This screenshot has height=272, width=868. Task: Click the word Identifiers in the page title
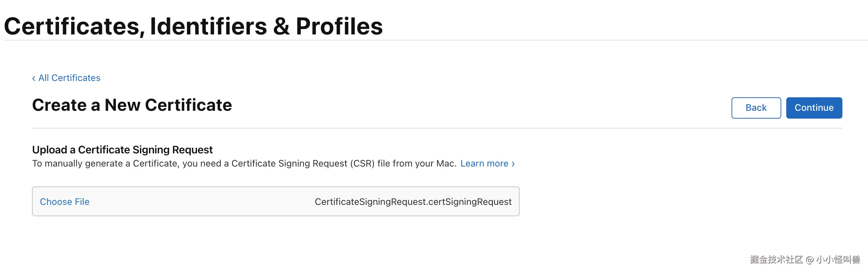click(x=208, y=27)
